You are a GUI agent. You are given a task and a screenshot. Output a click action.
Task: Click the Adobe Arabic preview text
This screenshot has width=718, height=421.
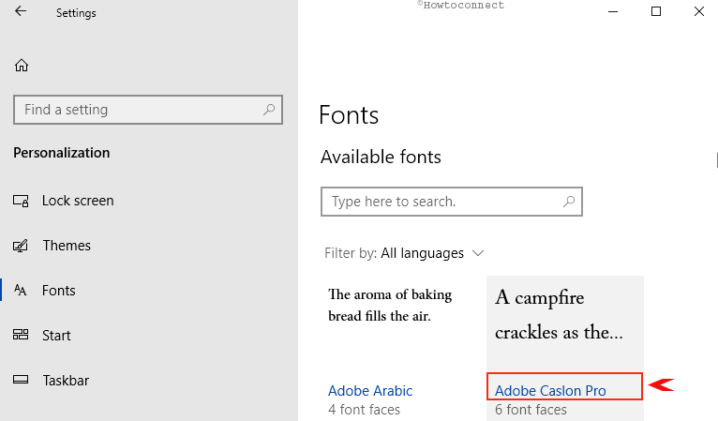point(390,305)
